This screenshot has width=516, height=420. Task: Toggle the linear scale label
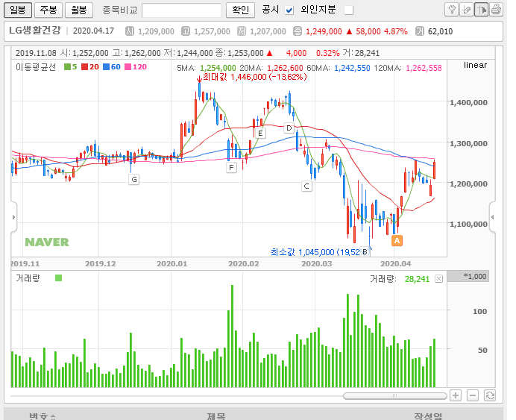point(475,65)
